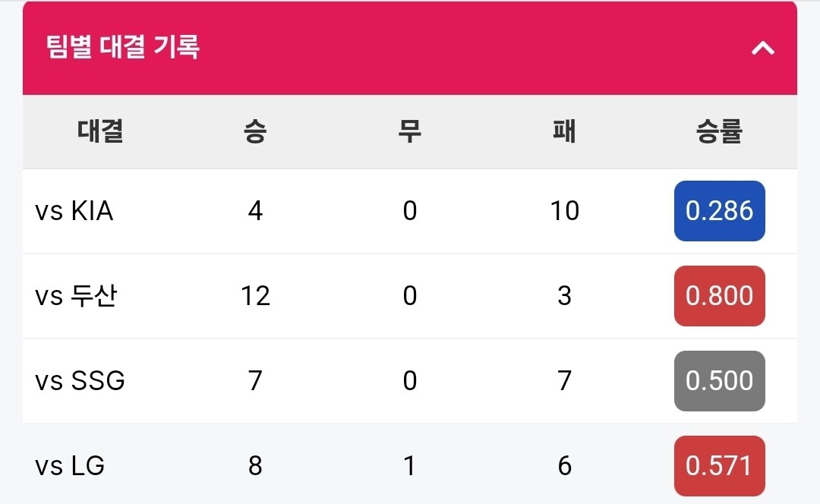The width and height of the screenshot is (820, 504).
Task: Open the vs 두산 matchup row
Action: tap(410, 296)
